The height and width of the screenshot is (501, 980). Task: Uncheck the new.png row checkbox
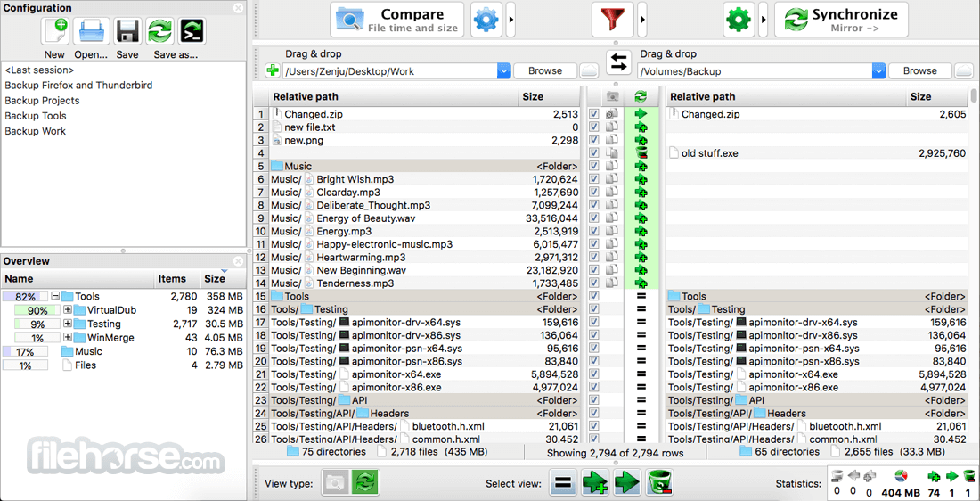[594, 140]
